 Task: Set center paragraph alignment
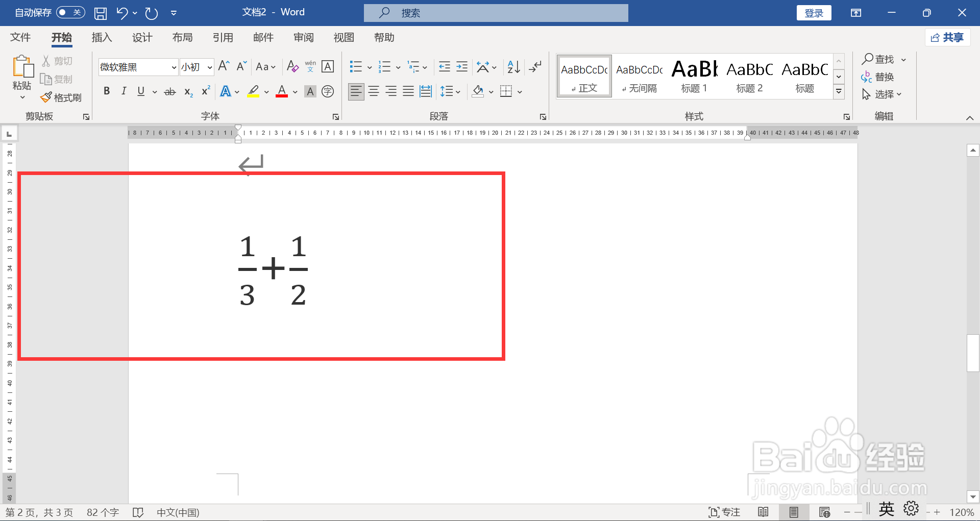pos(374,91)
